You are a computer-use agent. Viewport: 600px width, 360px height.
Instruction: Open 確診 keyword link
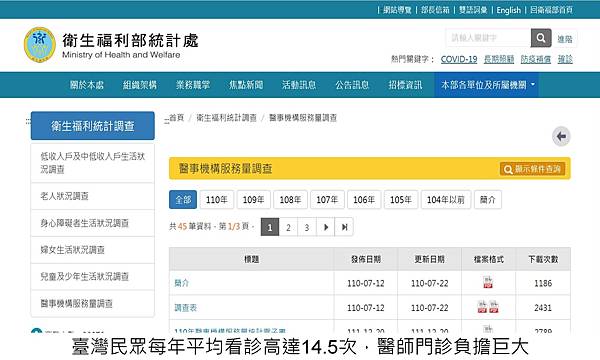(565, 59)
